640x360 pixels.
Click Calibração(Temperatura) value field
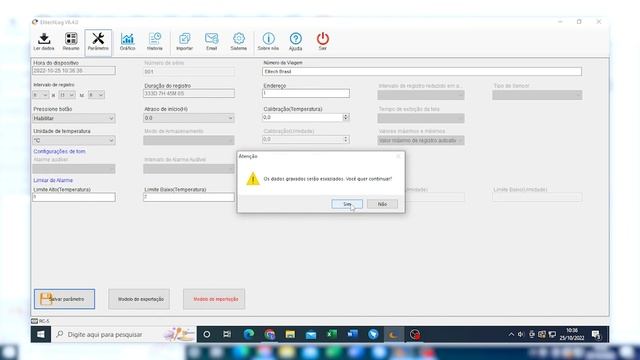pos(302,117)
